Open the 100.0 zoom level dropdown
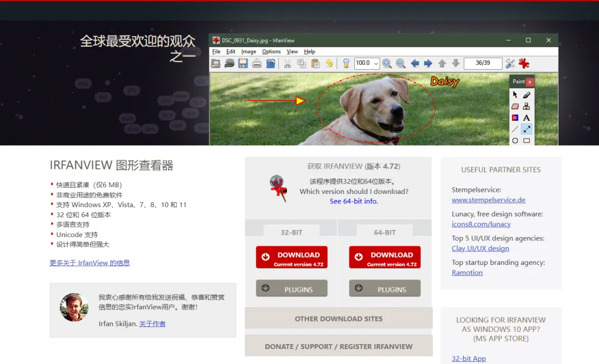 [x=376, y=63]
